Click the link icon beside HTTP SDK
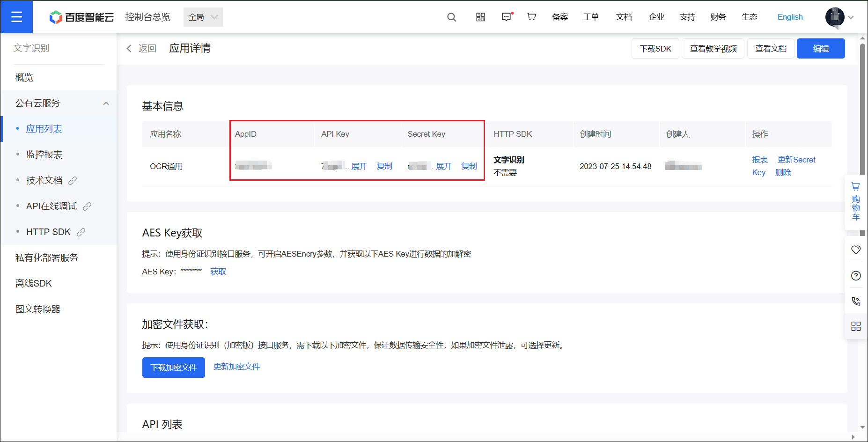The image size is (868, 442). tap(81, 232)
